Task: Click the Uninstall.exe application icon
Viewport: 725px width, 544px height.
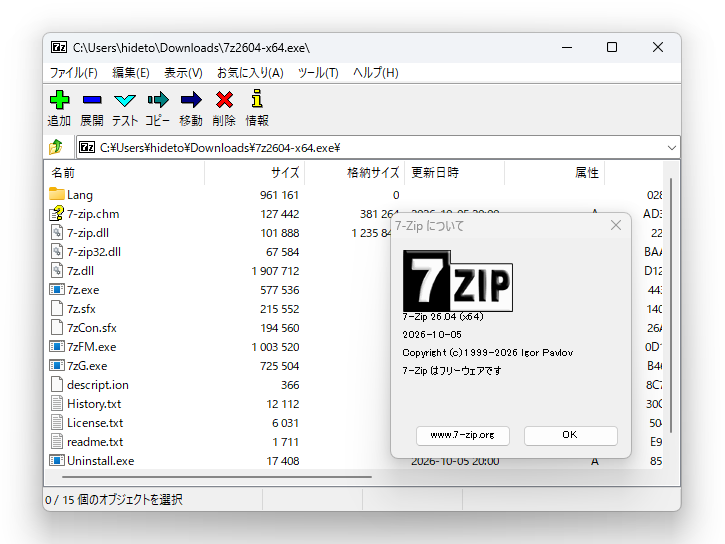Action: [x=56, y=460]
